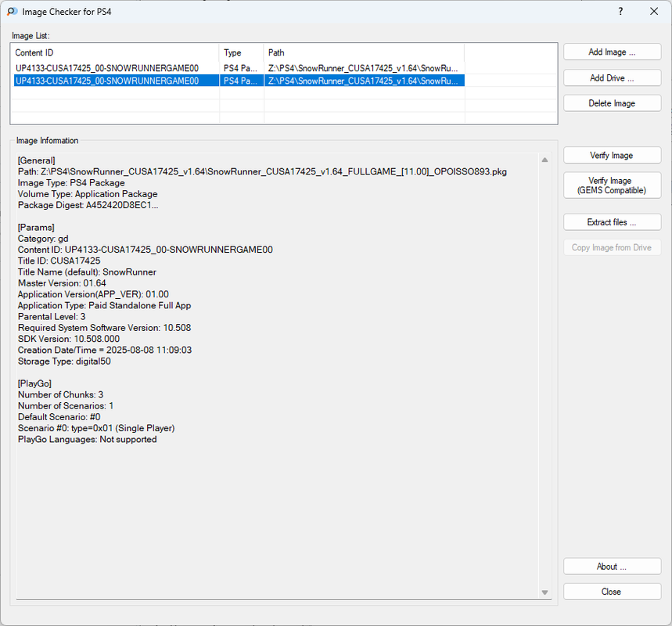The height and width of the screenshot is (626, 672).
Task: Click the help question mark in the title bar
Action: (x=620, y=12)
